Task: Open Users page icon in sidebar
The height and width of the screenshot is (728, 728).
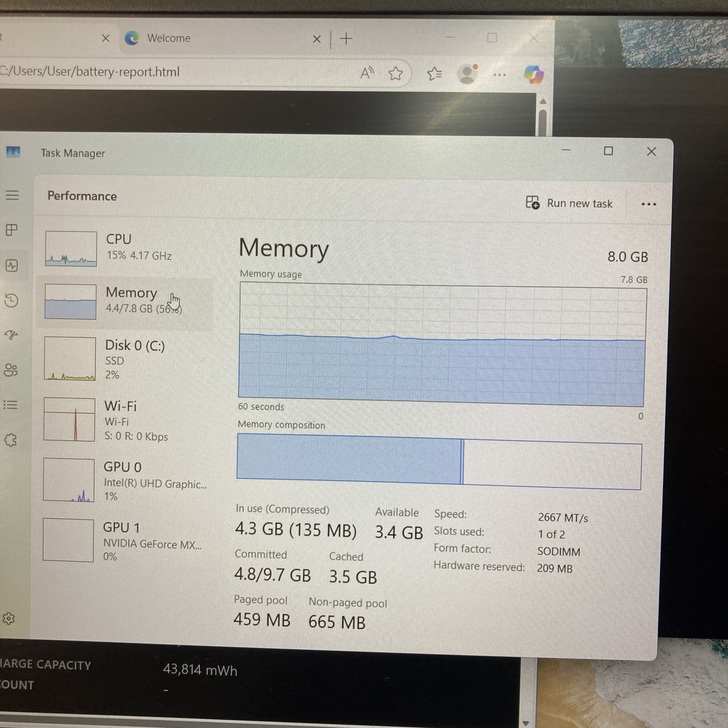Action: point(11,370)
